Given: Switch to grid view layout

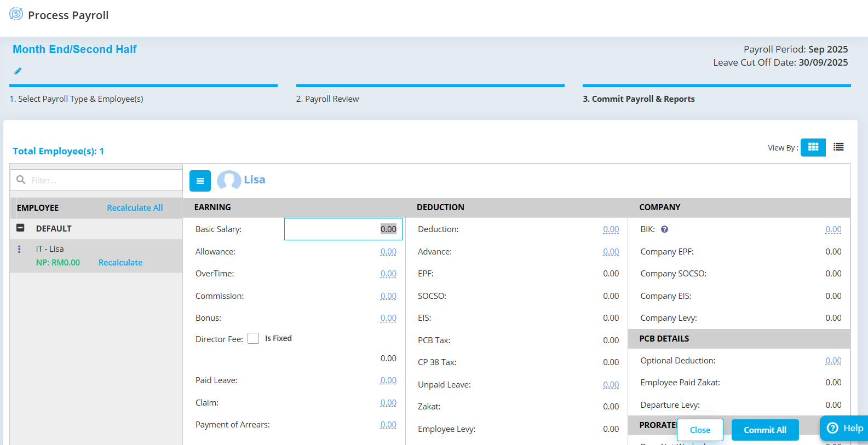Looking at the screenshot, I should (813, 147).
